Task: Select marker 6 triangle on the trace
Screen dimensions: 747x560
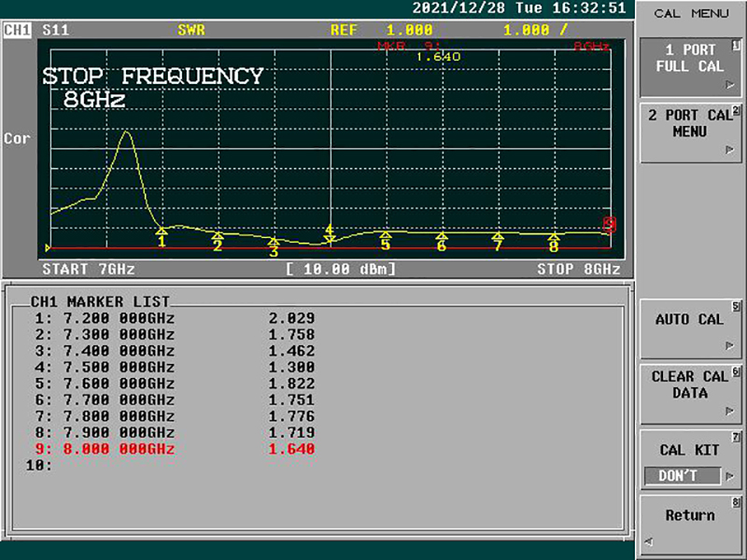Action: point(442,236)
